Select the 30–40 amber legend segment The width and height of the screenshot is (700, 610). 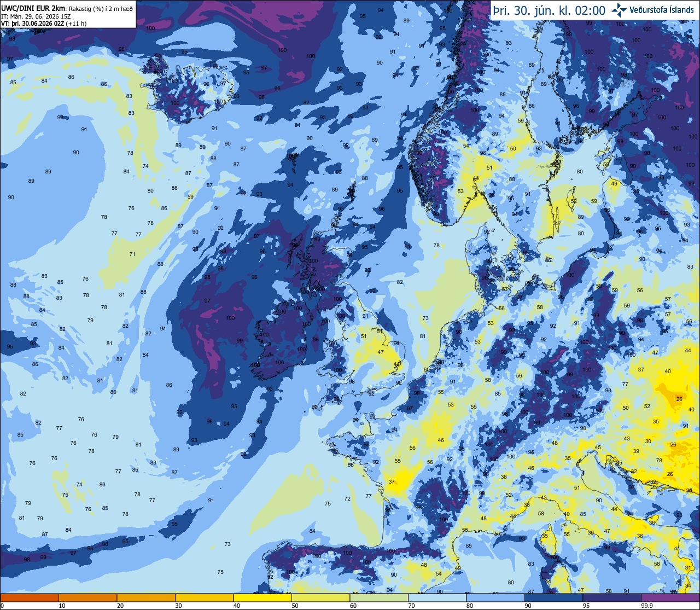point(205,597)
